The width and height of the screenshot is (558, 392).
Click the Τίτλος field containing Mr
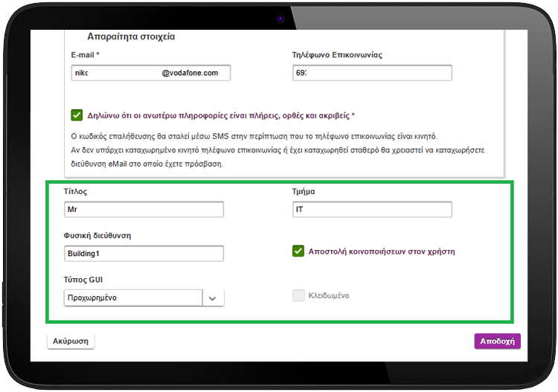144,210
